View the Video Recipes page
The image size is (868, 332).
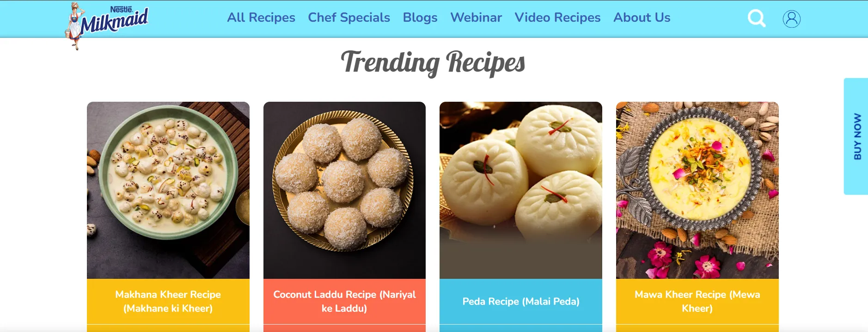(x=557, y=18)
